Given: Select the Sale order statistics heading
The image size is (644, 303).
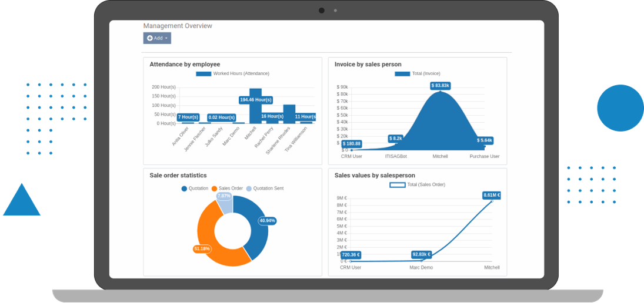Looking at the screenshot, I should point(178,175).
